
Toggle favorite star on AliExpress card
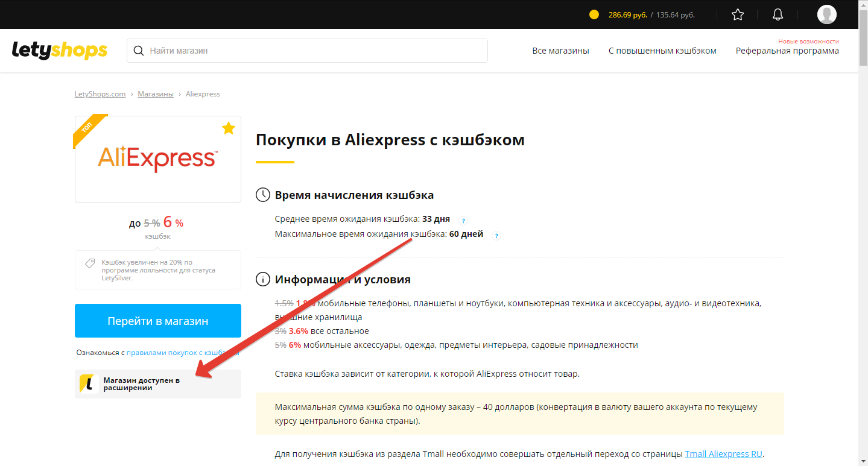click(x=229, y=128)
